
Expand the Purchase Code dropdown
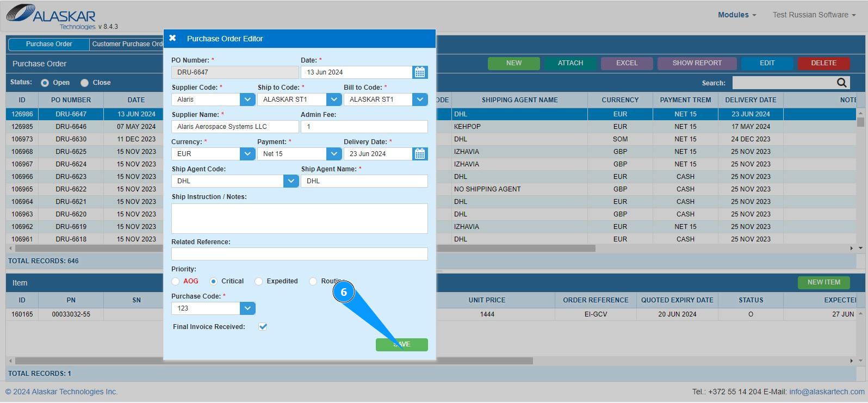coord(247,308)
